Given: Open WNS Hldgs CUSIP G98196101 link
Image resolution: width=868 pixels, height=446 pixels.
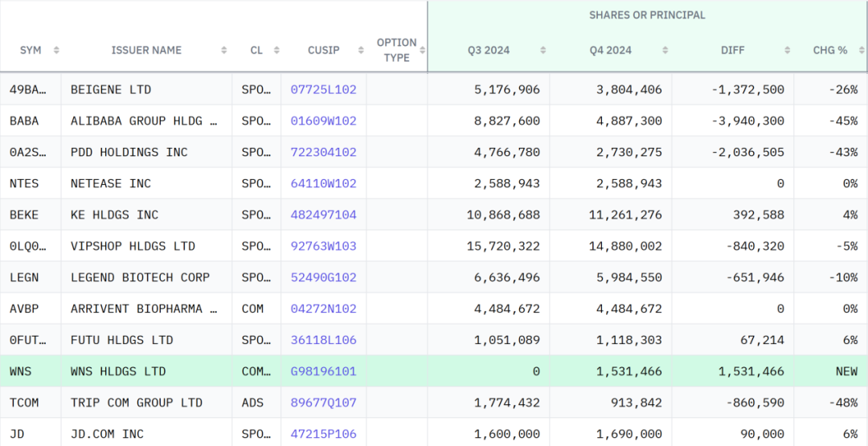Looking at the screenshot, I should pyautogui.click(x=323, y=371).
